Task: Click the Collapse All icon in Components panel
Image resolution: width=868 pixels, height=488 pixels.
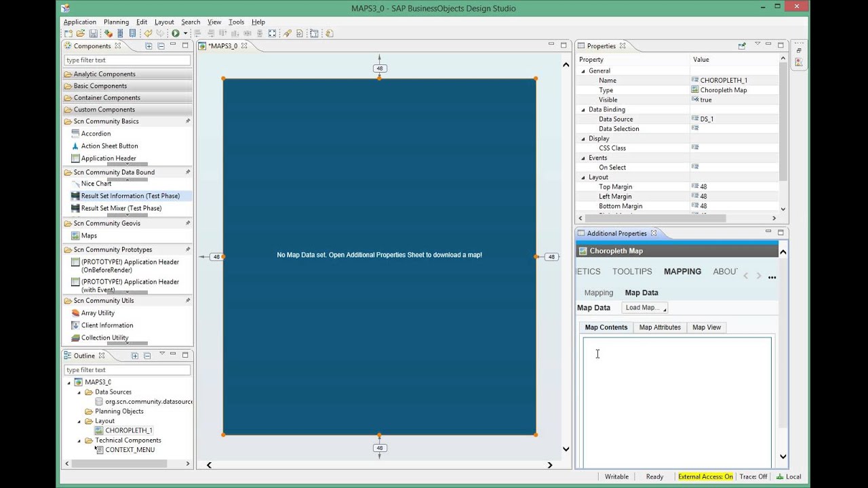Action: 161,46
